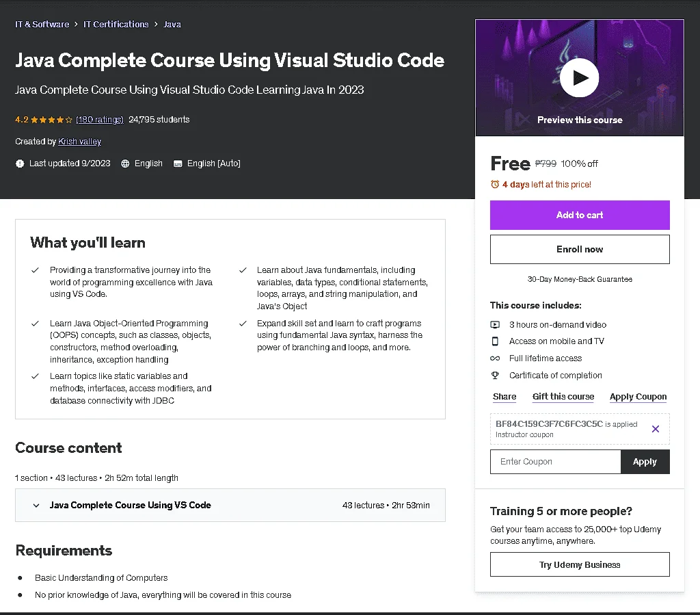Open the 180 ratings link
Image resolution: width=700 pixels, height=615 pixels.
(100, 120)
